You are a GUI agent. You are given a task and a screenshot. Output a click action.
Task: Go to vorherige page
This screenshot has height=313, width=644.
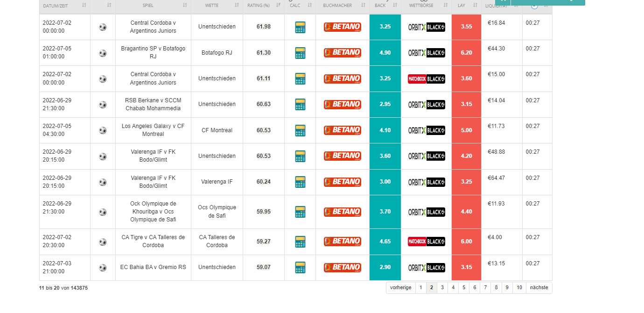[x=401, y=288]
